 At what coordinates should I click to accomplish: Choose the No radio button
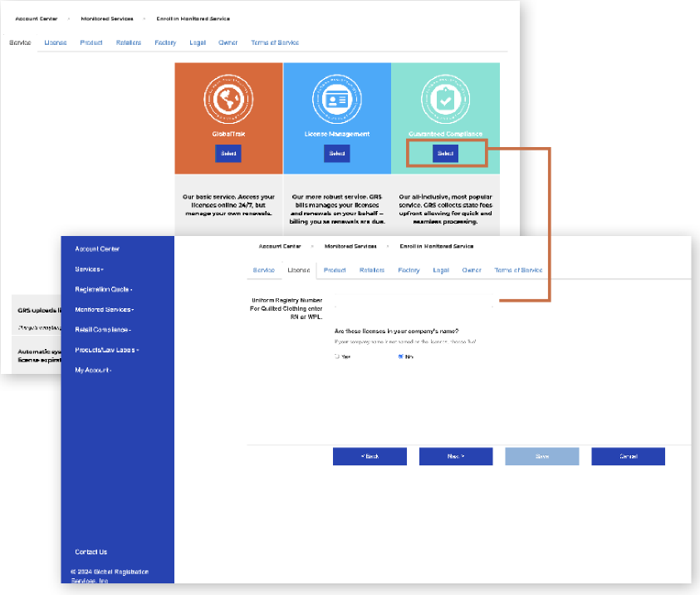pyautogui.click(x=401, y=357)
